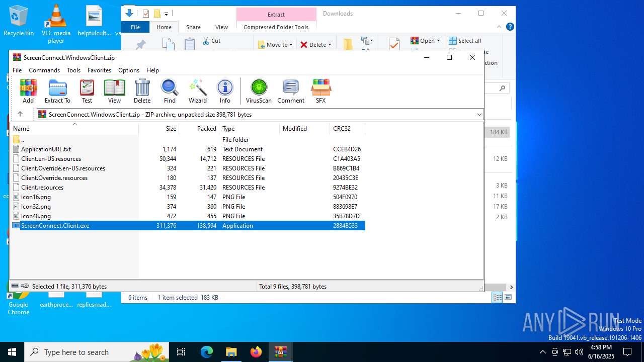
Task: Open the Recycle Bin desktop icon
Action: click(19, 21)
